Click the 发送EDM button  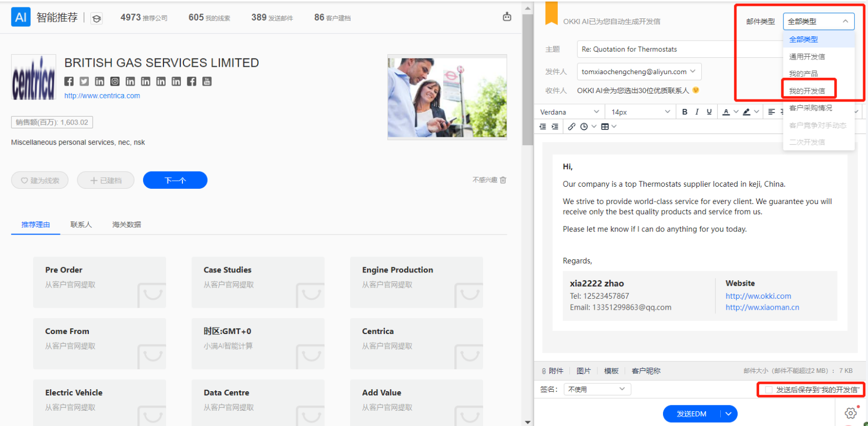click(x=691, y=414)
